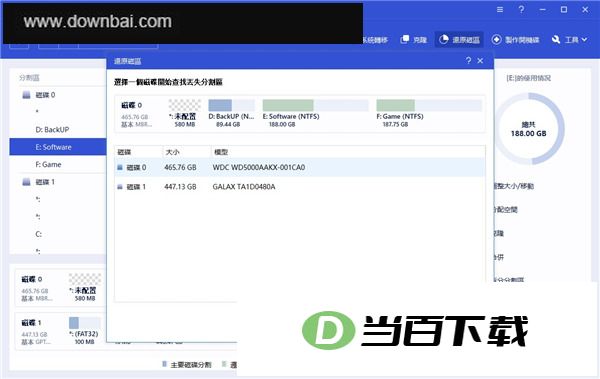
Task: Select the 未配置 580 MB block in the bottom disk map
Action: 85,288
